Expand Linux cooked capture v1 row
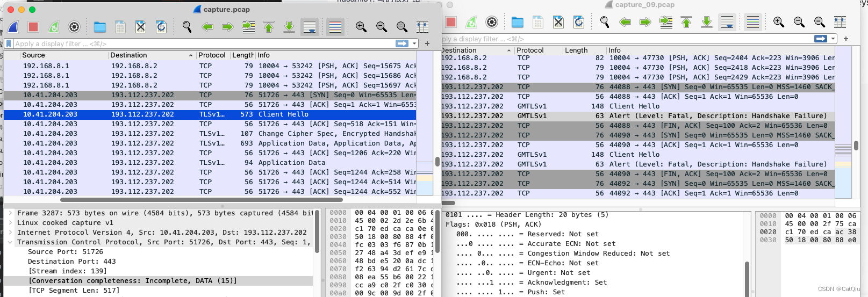 pos(10,223)
